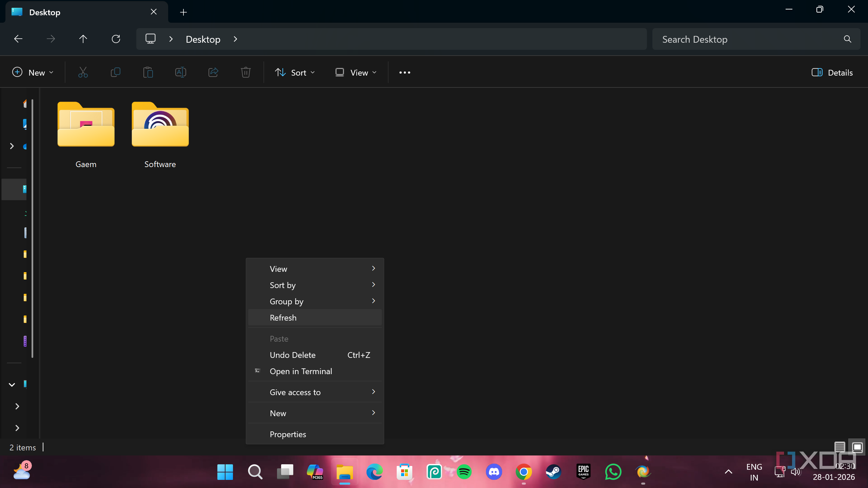
Task: Click the Rename icon in the toolbar
Action: click(181, 73)
